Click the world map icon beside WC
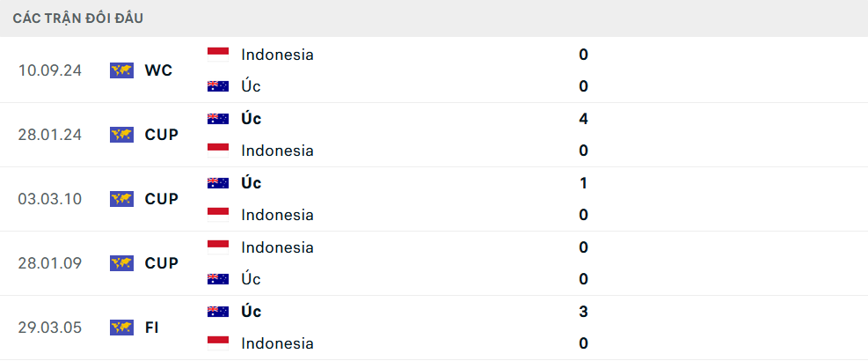 tap(121, 70)
